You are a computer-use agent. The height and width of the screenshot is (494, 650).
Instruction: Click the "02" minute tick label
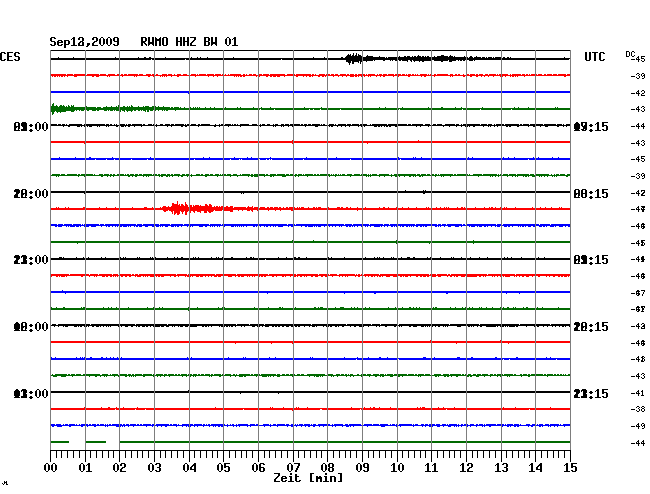tap(119, 467)
